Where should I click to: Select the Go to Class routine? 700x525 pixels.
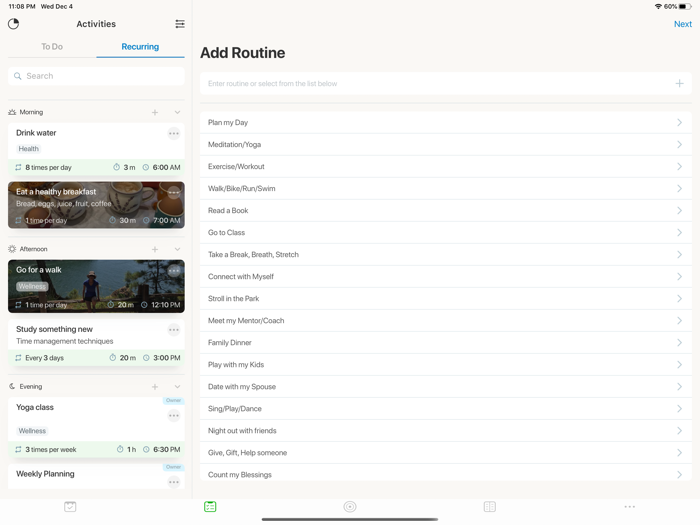click(446, 233)
